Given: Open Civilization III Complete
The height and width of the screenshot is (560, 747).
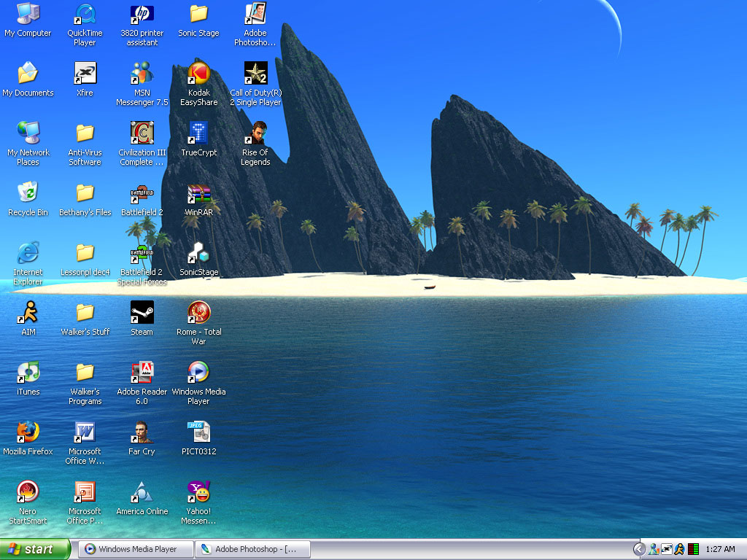Looking at the screenshot, I should (x=142, y=134).
